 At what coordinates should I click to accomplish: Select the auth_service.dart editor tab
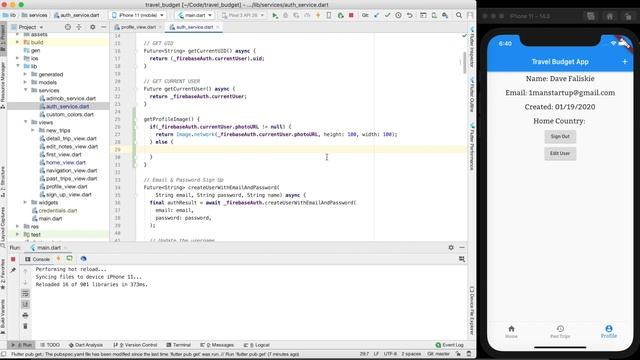pyautogui.click(x=194, y=27)
